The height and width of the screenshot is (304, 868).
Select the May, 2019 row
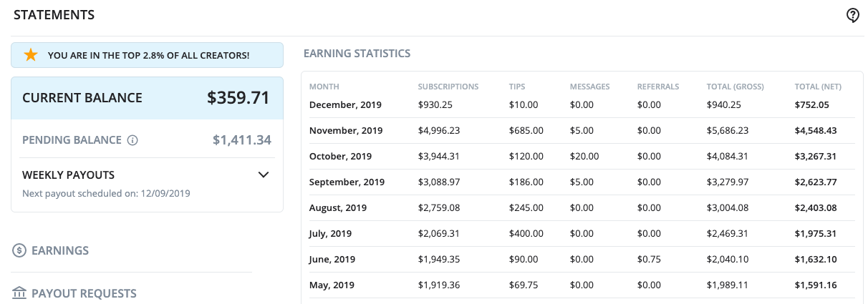click(582, 285)
